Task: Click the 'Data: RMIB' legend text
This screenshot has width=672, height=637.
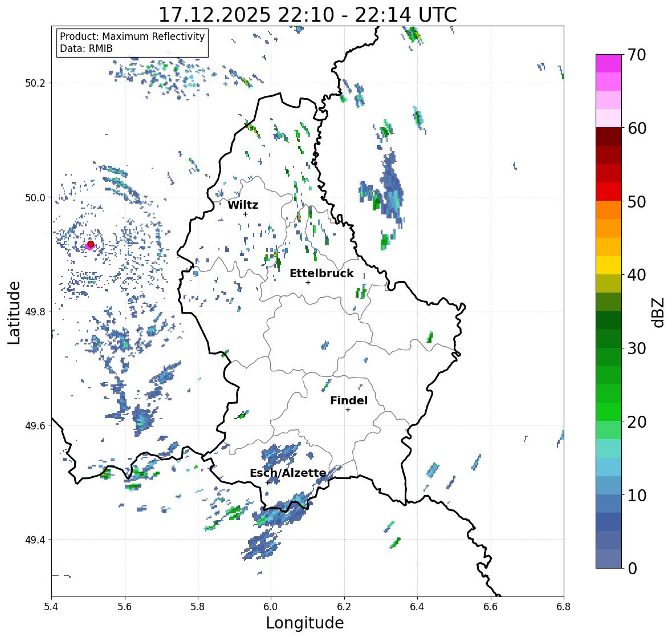Action: 86,48
